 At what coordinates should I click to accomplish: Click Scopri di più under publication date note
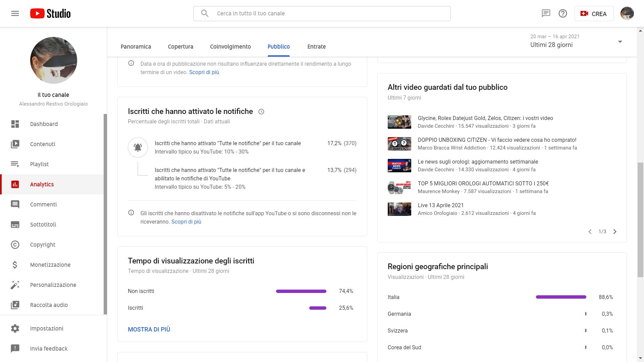point(204,72)
